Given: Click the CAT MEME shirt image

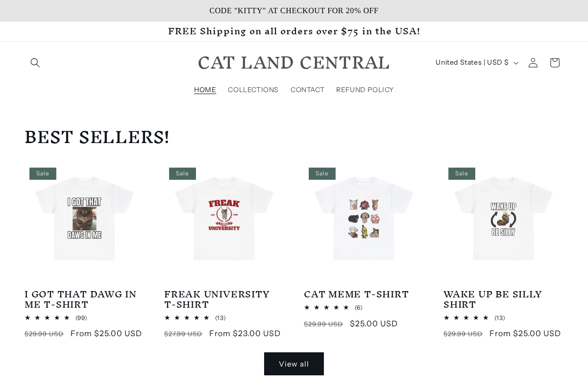Looking at the screenshot, I should click(x=364, y=219).
